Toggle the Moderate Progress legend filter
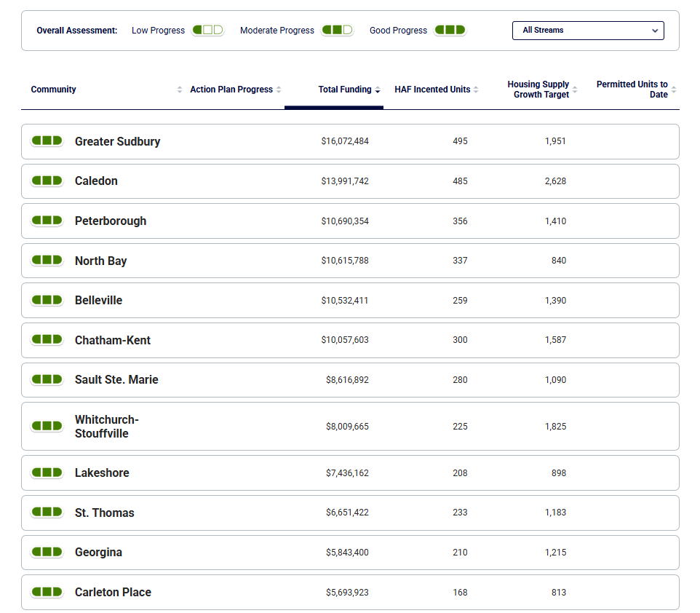700x613 pixels. tap(337, 31)
